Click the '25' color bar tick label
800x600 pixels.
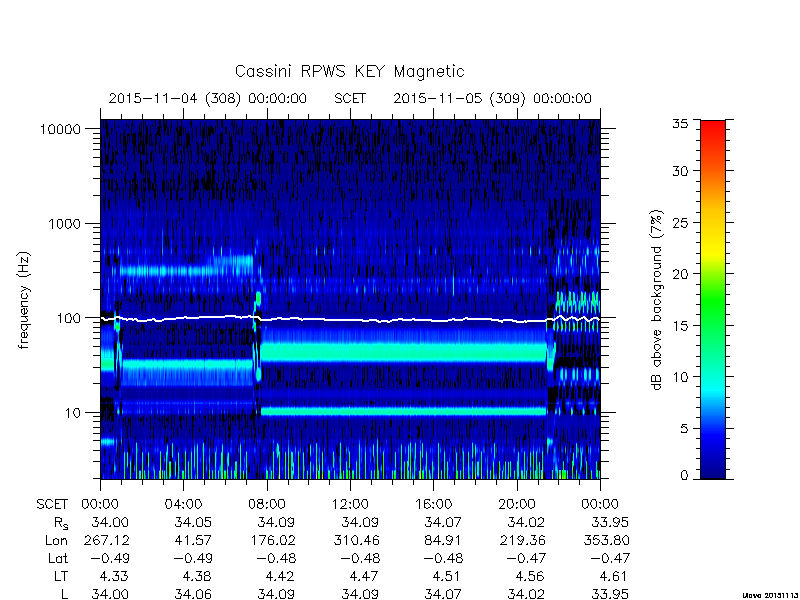680,222
